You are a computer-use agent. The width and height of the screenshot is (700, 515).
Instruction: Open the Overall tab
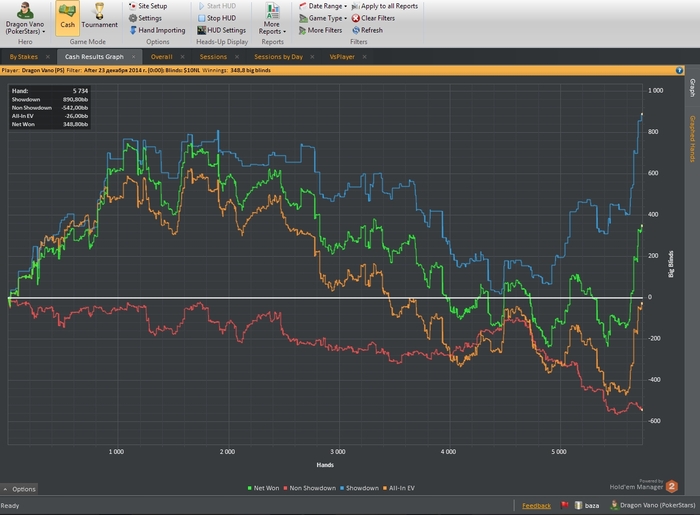tap(162, 57)
